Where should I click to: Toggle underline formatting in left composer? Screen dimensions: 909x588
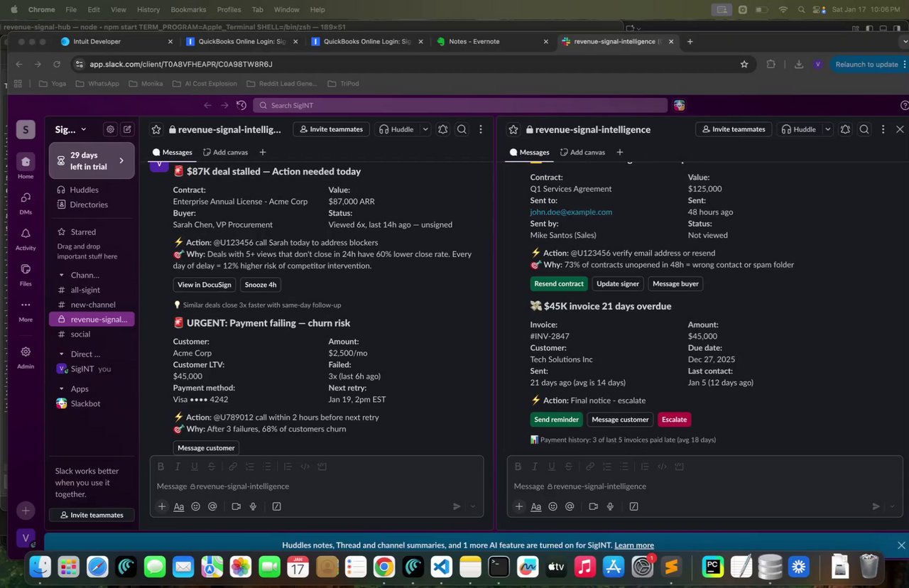point(195,467)
